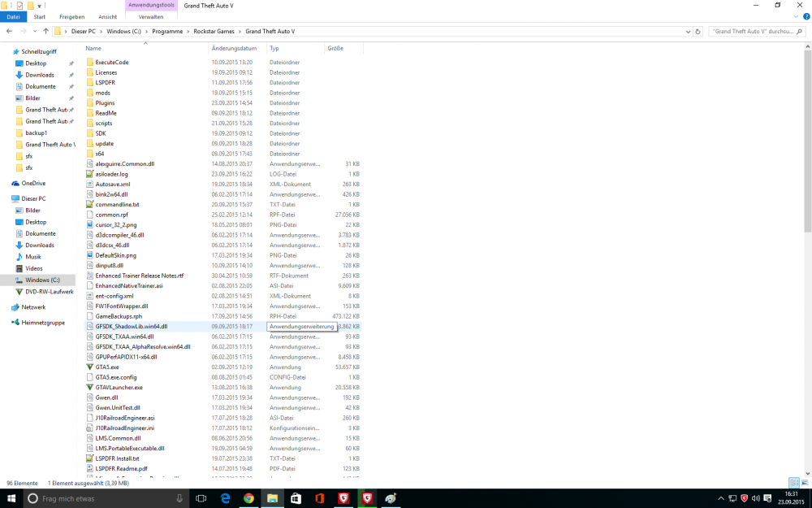Select the J10RailroadEngineer.ini file
Viewport: 812px width, 508px height.
coord(125,428)
